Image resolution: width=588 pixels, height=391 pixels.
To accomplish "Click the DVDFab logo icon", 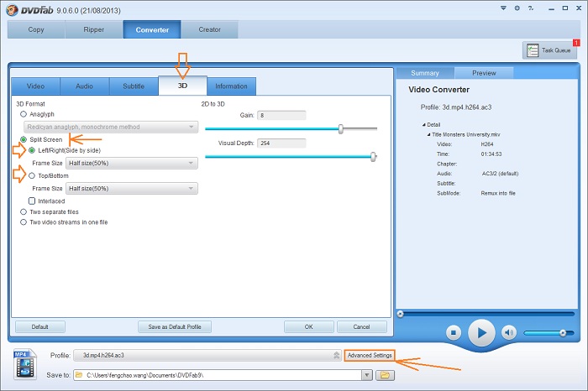I will click(12, 10).
